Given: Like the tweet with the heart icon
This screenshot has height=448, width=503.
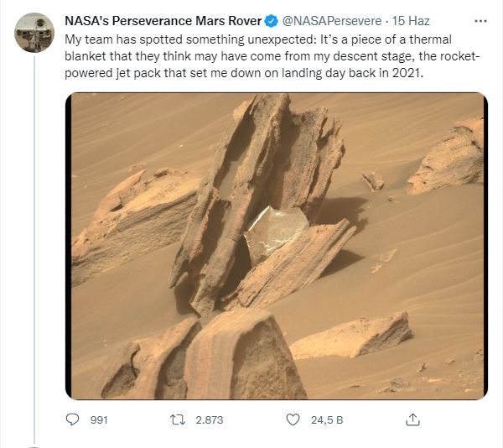Looking at the screenshot, I should click(x=293, y=419).
